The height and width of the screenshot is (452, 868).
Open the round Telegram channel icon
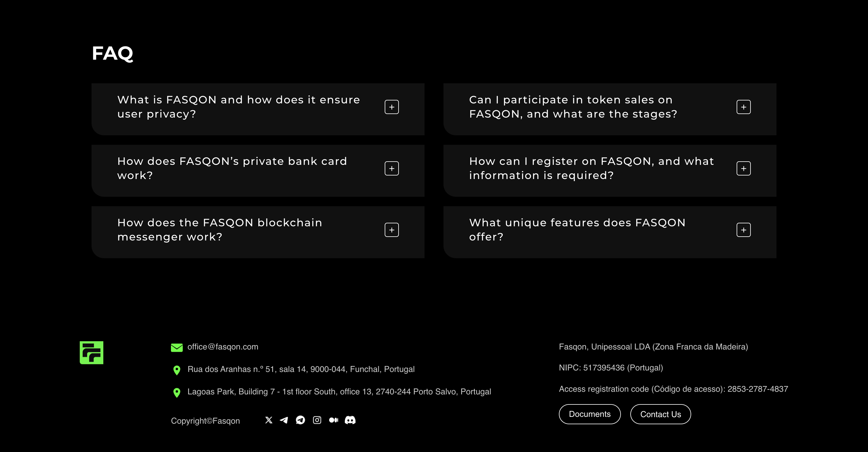tap(300, 420)
